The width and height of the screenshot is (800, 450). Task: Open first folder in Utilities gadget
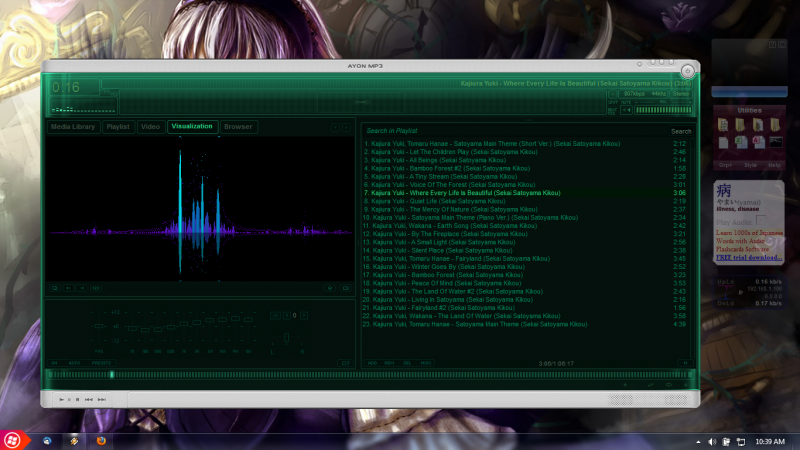point(722,124)
